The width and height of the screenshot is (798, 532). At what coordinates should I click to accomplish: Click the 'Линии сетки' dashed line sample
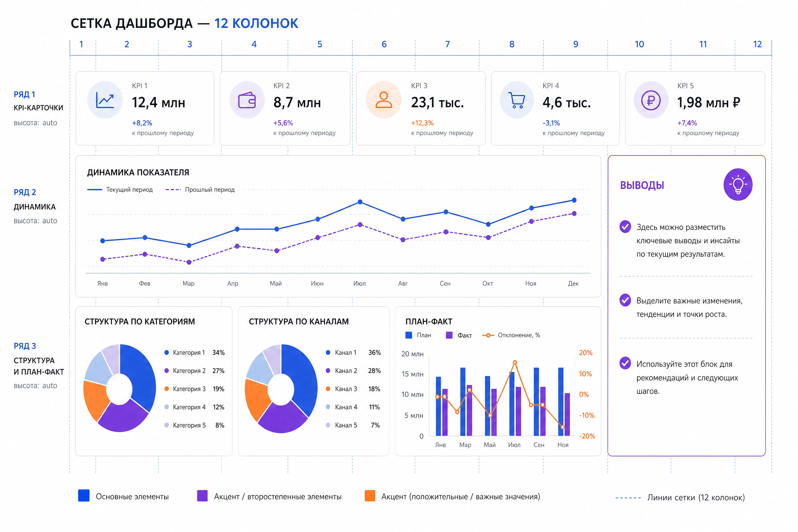(x=628, y=498)
